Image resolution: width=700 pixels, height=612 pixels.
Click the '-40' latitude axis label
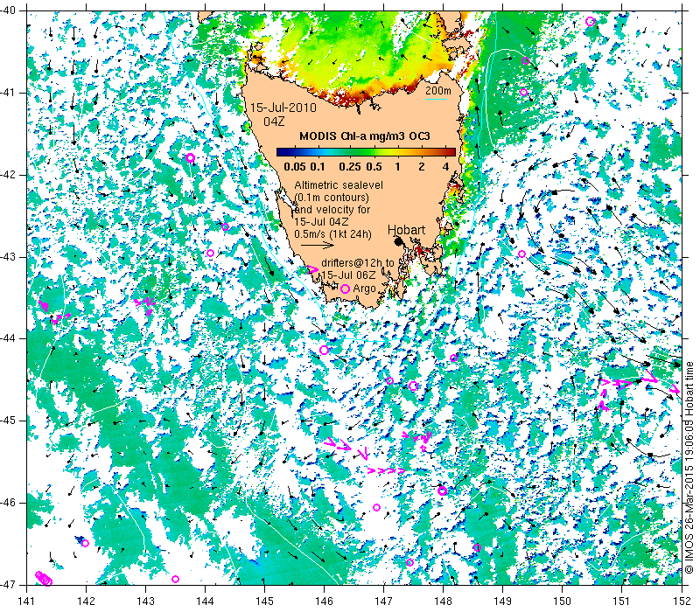[9, 10]
